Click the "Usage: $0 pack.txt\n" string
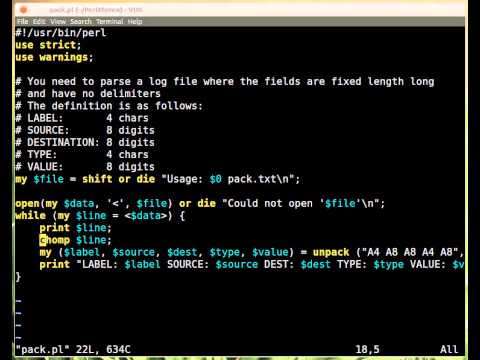Viewport: 480px width, 360px height. [228, 179]
